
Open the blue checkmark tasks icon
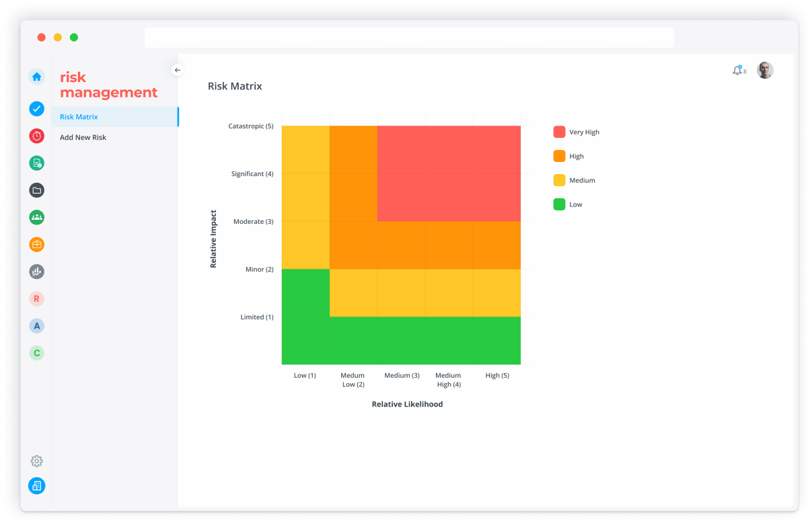click(x=37, y=108)
